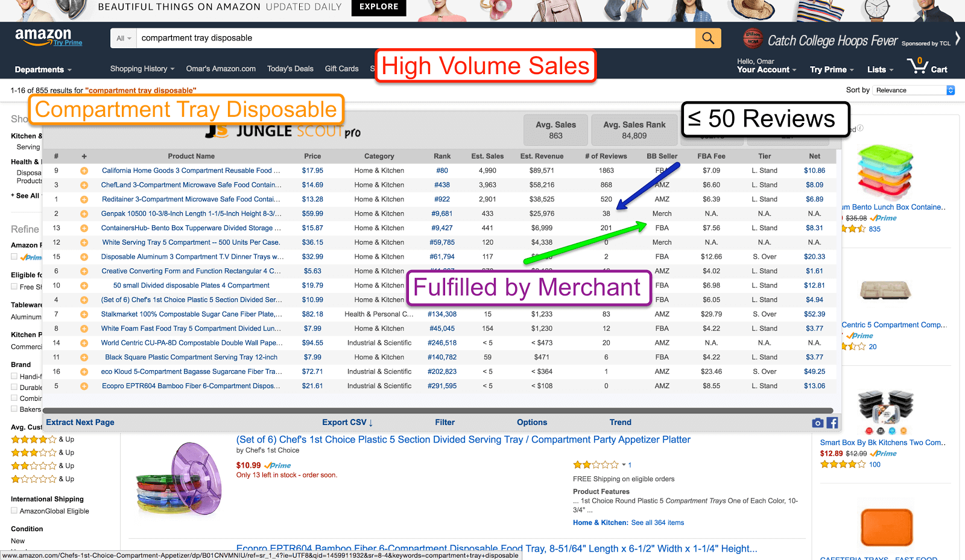The width and height of the screenshot is (965, 560).
Task: Sort table by Est. Sales column header
Action: [487, 156]
